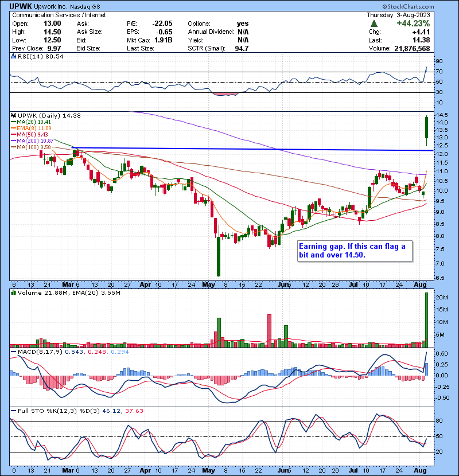Click the MACD histogram value 0.294
Image resolution: width=459 pixels, height=476 pixels.
point(120,352)
